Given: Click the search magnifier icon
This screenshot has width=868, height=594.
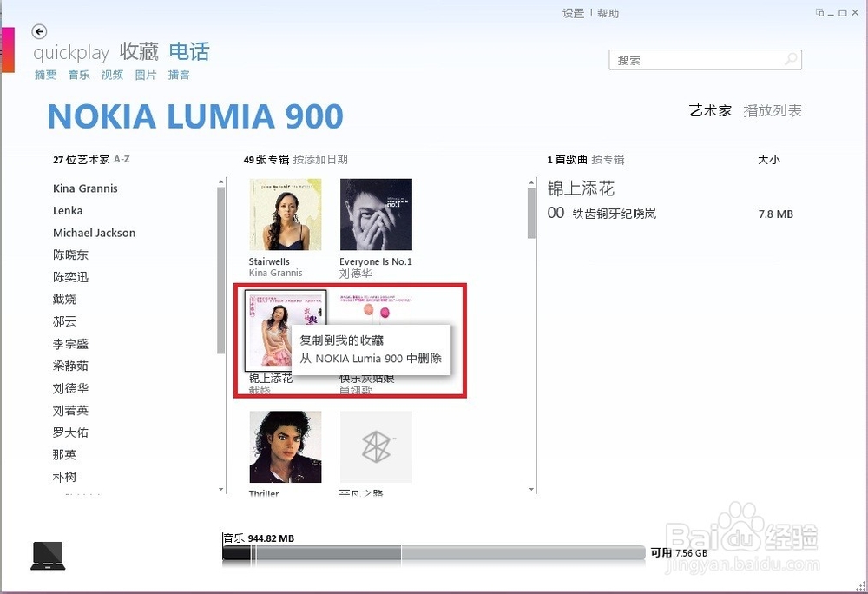Looking at the screenshot, I should [x=791, y=59].
